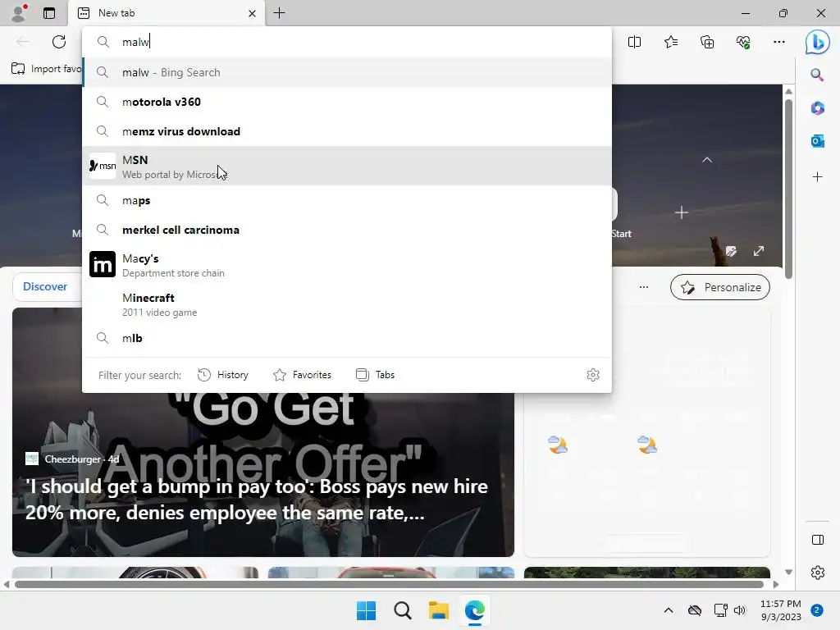
Task: Open the Settings and more ellipsis menu
Action: coord(779,42)
